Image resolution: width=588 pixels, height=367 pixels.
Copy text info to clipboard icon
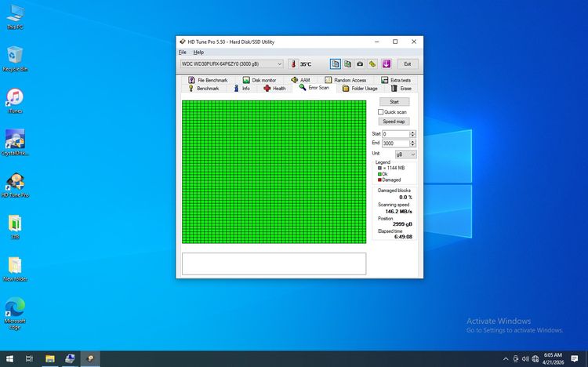click(336, 64)
